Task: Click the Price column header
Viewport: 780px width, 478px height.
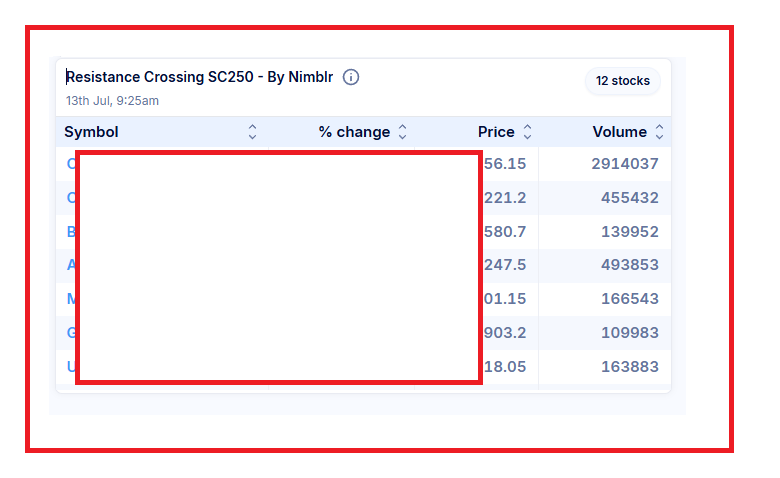Action: tap(496, 132)
